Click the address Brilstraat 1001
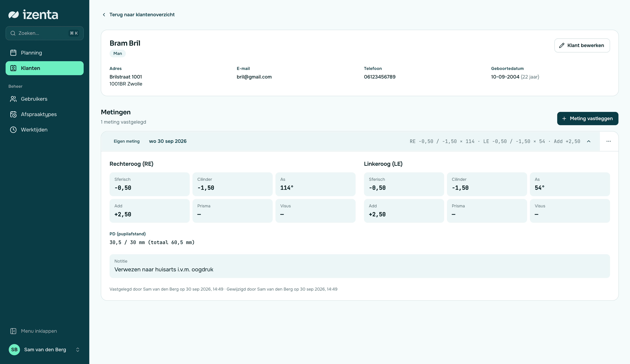The width and height of the screenshot is (630, 364). click(125, 77)
